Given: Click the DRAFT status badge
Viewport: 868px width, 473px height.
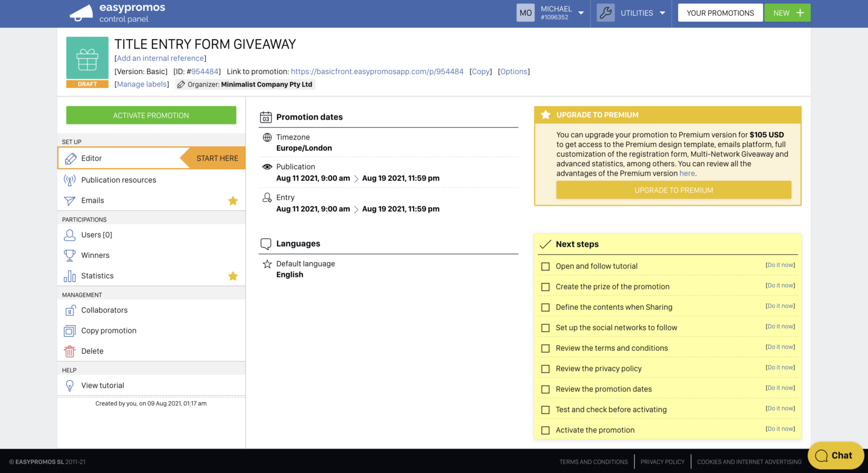Looking at the screenshot, I should point(87,84).
